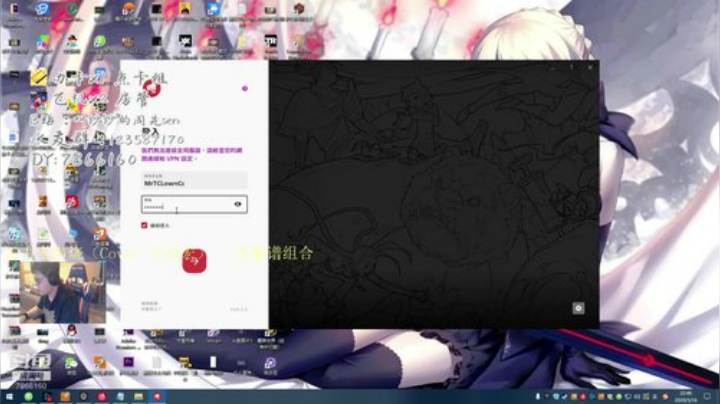
Task: Click the can't sign in links at panel bottom
Action: (150, 306)
